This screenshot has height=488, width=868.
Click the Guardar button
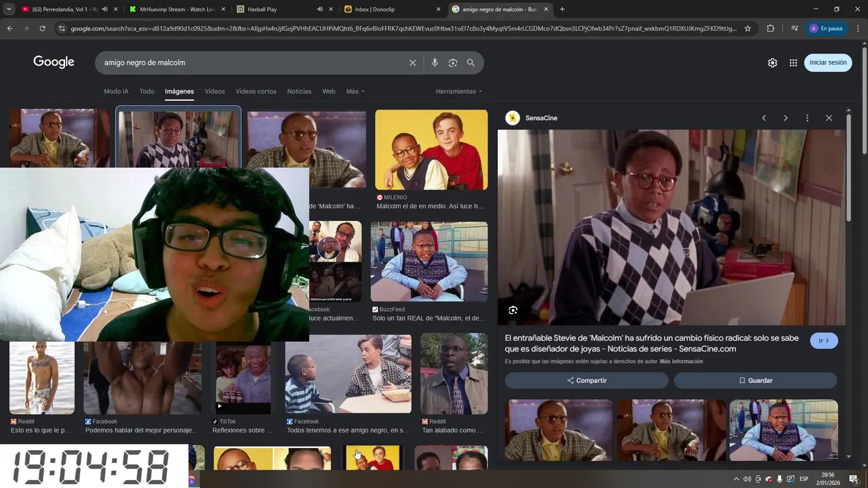[755, 380]
